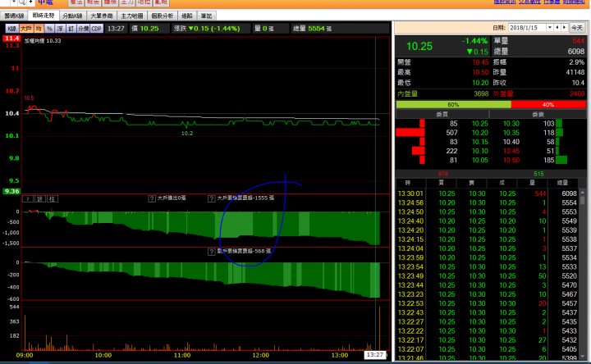The image size is (591, 364).
Task: Click the ? icon next to the -568 張 label
Action: 212,252
